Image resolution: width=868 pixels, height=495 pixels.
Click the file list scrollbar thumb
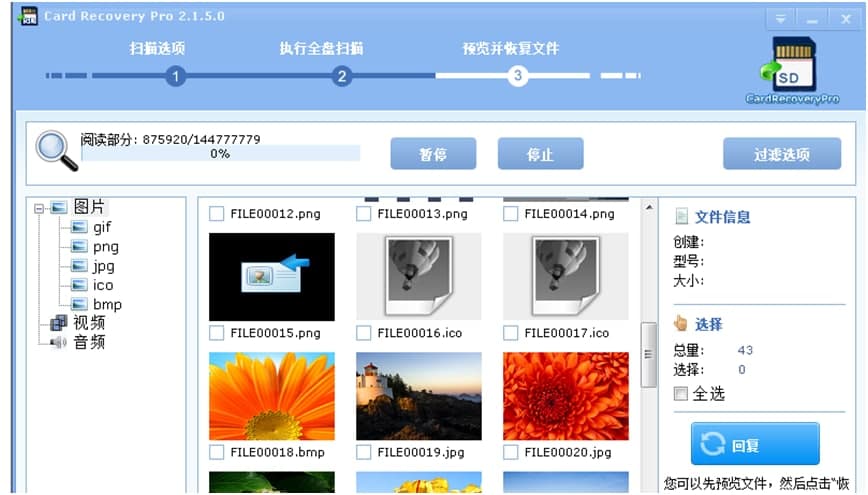(649, 354)
